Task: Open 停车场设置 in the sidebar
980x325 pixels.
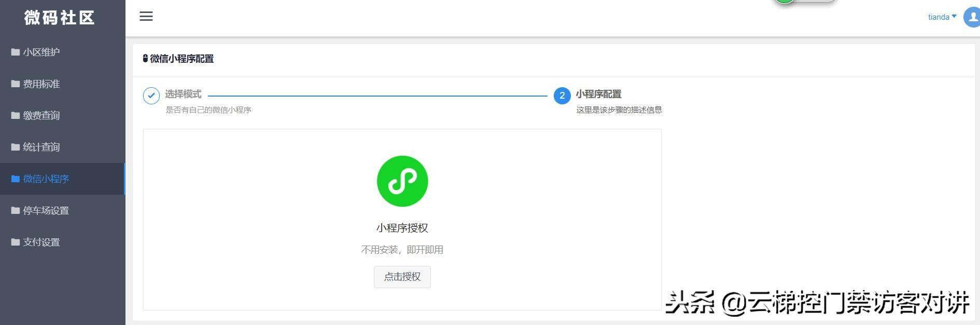Action: (x=62, y=210)
